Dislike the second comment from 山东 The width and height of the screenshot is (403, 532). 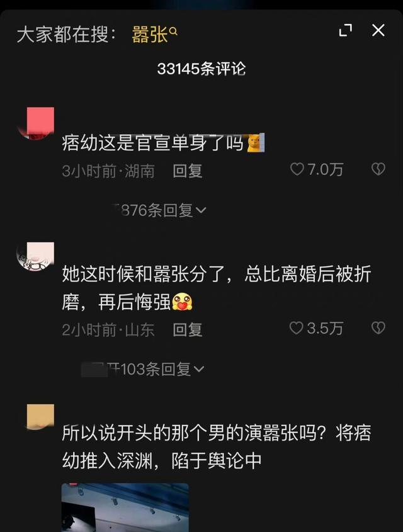pyautogui.click(x=378, y=328)
